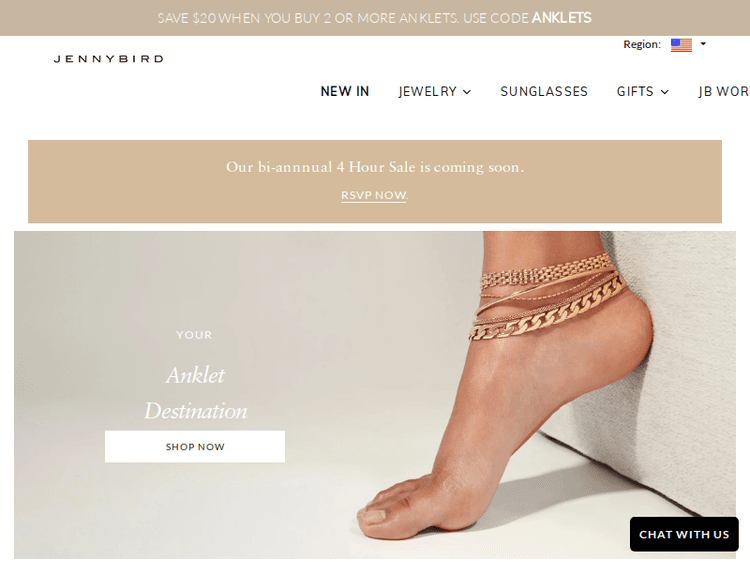Click the Anklet Destination heading
Viewport: 750px width, 563px height.
196,393
